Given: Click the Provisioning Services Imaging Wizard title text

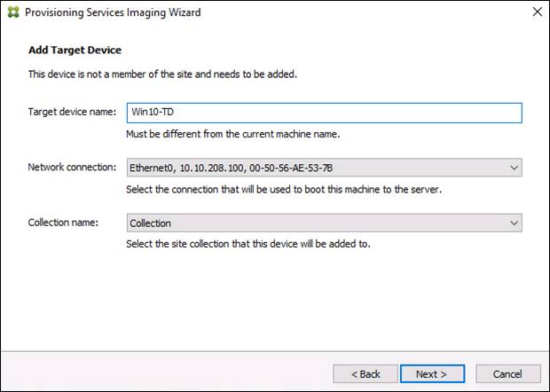Looking at the screenshot, I should (x=113, y=12).
